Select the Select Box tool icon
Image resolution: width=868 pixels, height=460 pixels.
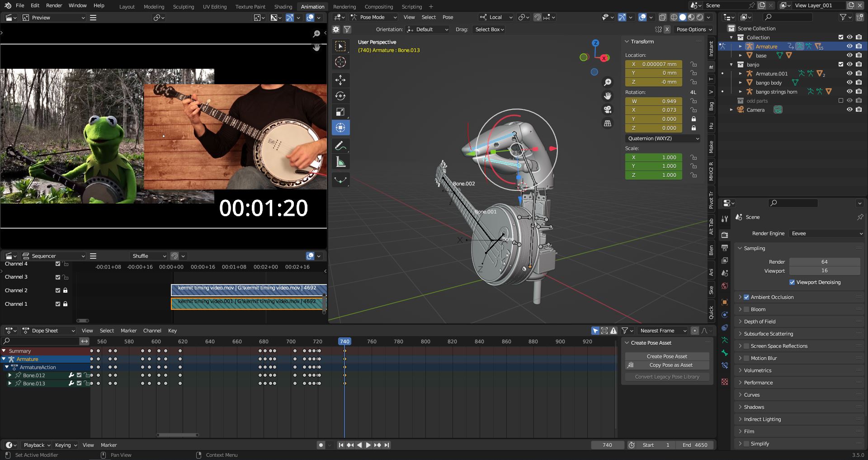coord(340,46)
